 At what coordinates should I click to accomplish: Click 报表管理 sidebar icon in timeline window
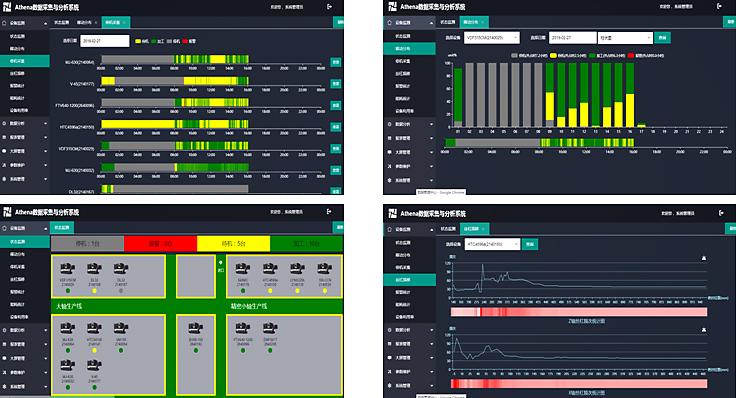click(x=4, y=137)
